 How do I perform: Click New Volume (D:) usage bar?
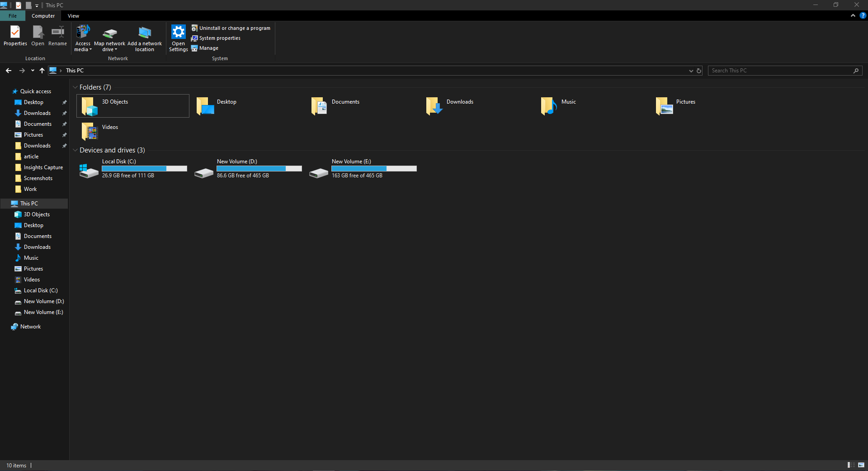(259, 168)
